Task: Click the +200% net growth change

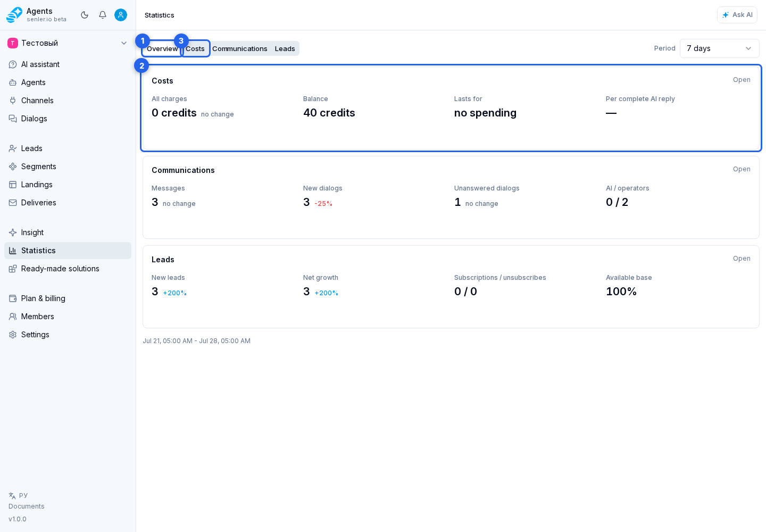Action: click(326, 293)
